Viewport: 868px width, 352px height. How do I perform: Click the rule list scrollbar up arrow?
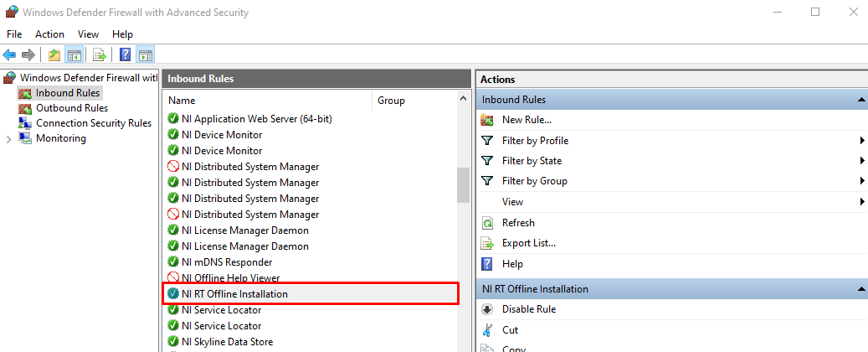pyautogui.click(x=464, y=99)
